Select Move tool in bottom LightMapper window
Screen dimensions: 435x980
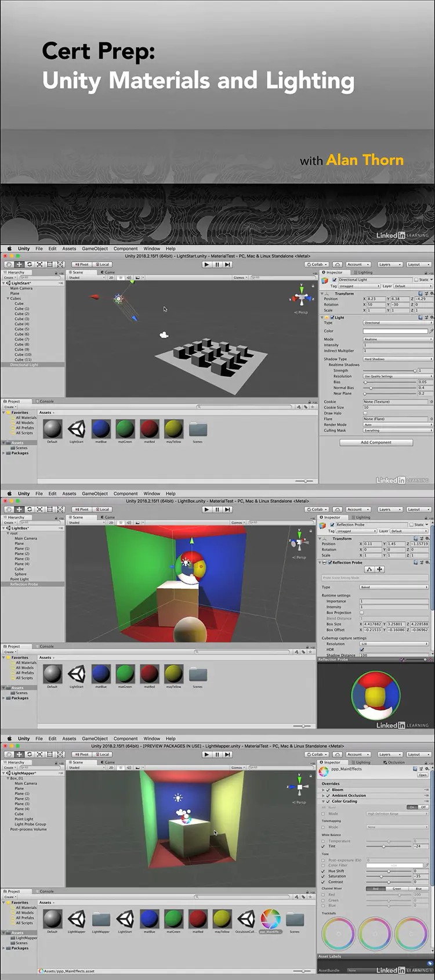19,754
